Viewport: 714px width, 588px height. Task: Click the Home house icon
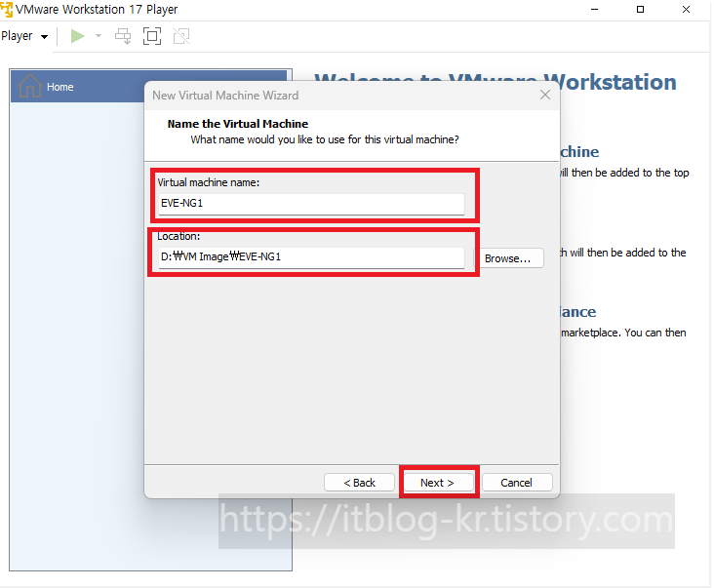30,86
